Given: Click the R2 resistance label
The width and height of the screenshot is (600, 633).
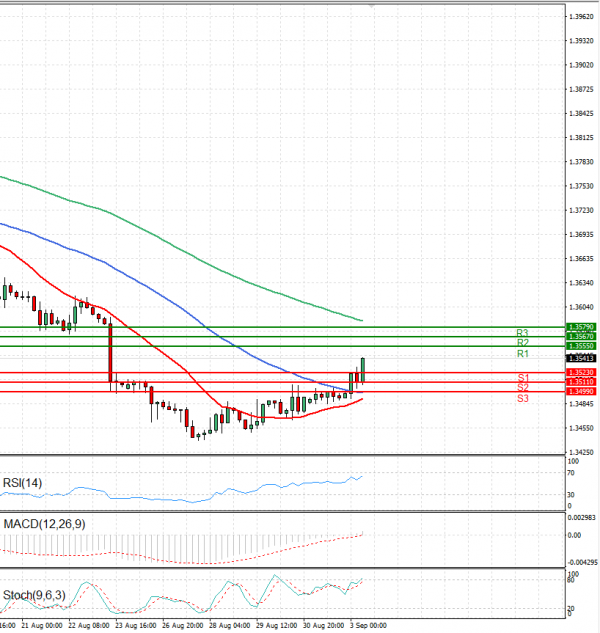Looking at the screenshot, I should [522, 343].
